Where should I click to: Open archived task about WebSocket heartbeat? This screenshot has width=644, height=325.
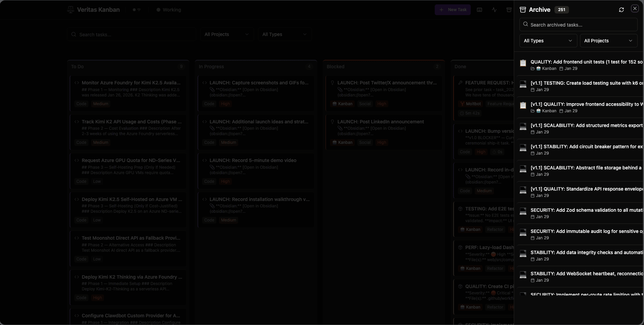(586, 274)
